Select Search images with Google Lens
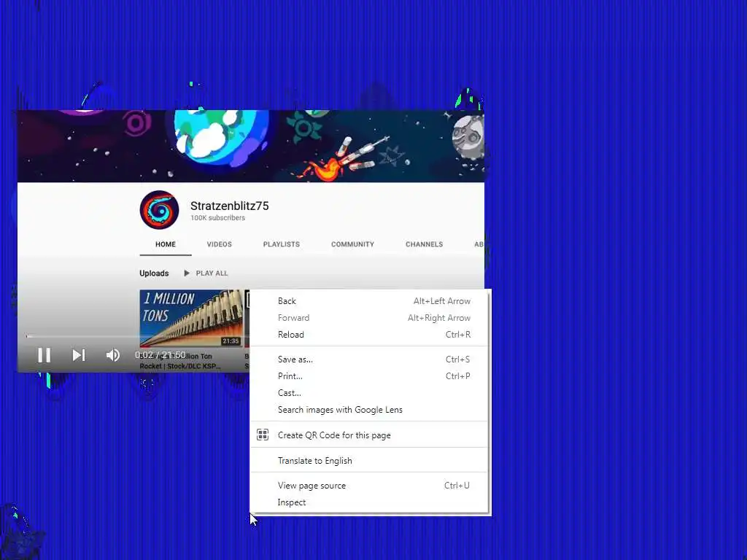Viewport: 747px width, 560px height. coord(369,410)
